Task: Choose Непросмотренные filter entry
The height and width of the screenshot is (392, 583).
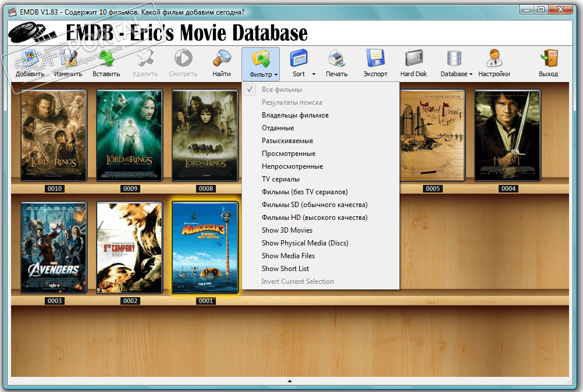Action: point(321,166)
